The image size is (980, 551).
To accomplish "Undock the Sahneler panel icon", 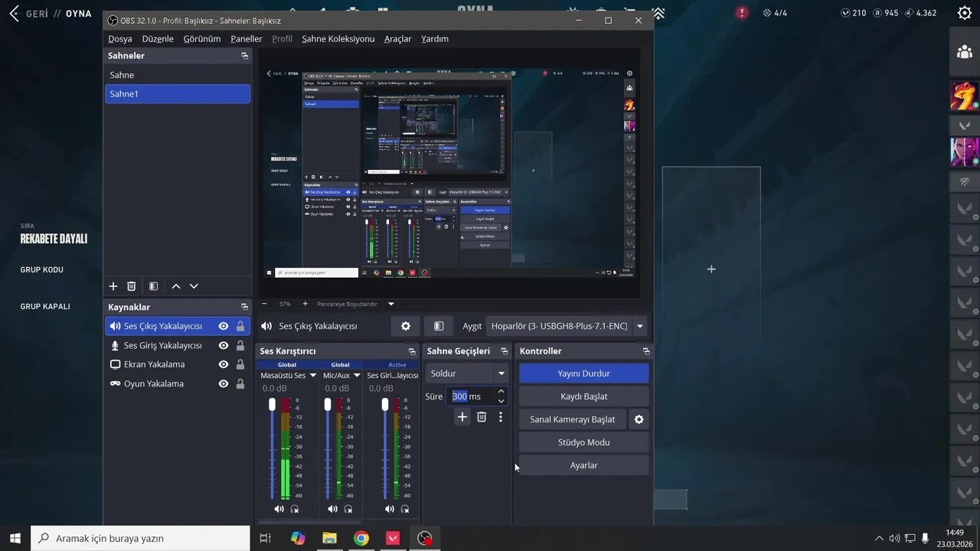I will click(x=245, y=56).
